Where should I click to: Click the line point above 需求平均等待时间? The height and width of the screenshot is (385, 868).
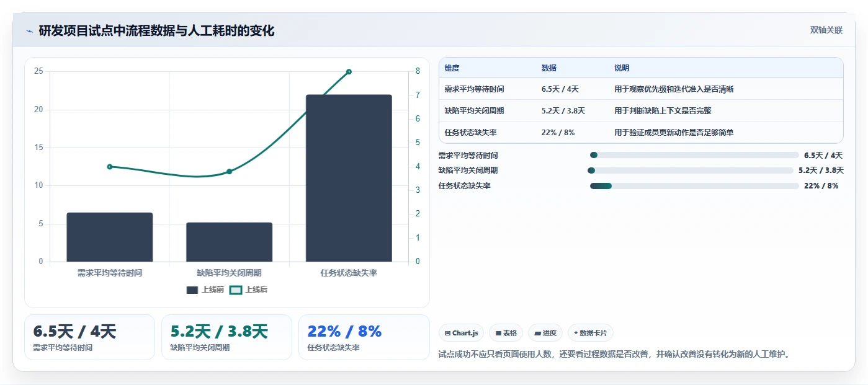coord(110,167)
